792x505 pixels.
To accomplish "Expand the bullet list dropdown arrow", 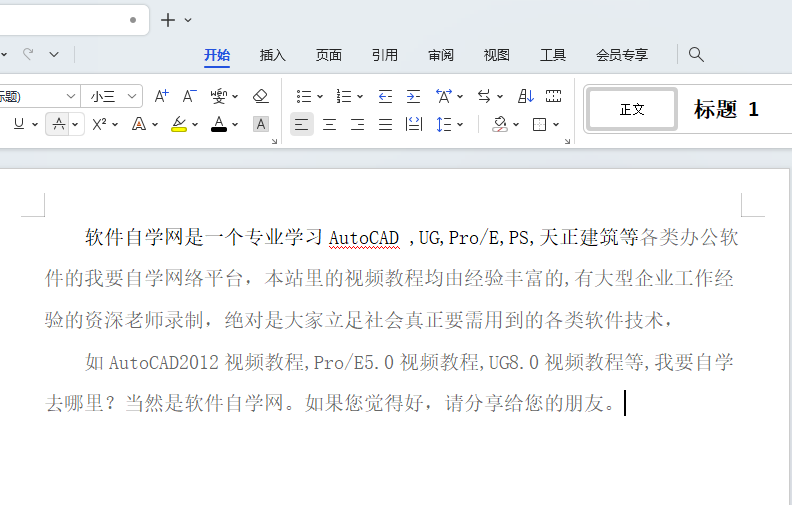I will click(x=320, y=96).
